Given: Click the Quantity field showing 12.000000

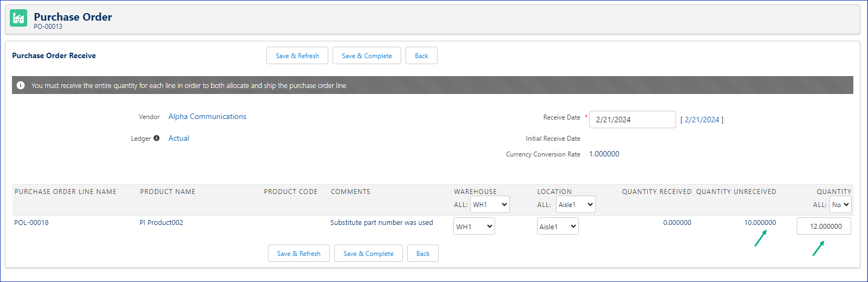Looking at the screenshot, I should [823, 226].
